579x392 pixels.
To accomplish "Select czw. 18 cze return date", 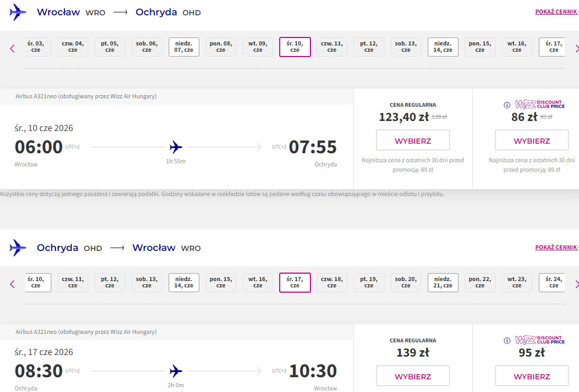I will [x=332, y=283].
